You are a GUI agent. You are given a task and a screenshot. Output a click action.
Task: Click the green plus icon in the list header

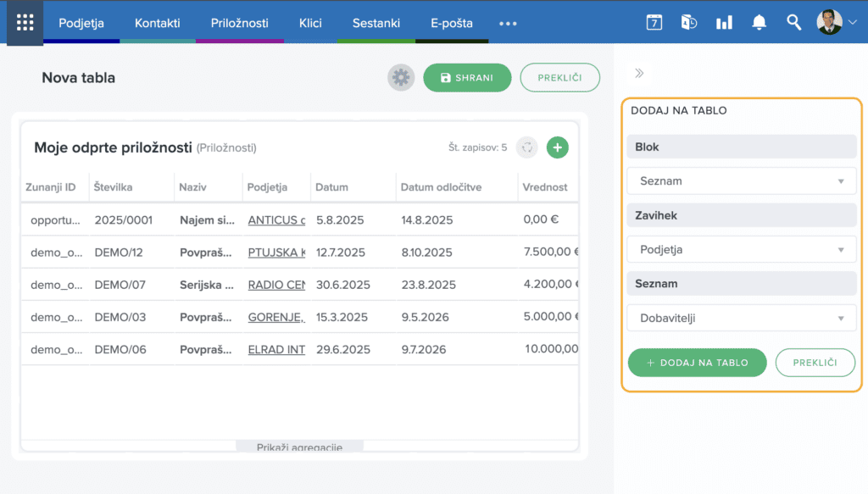tap(557, 147)
